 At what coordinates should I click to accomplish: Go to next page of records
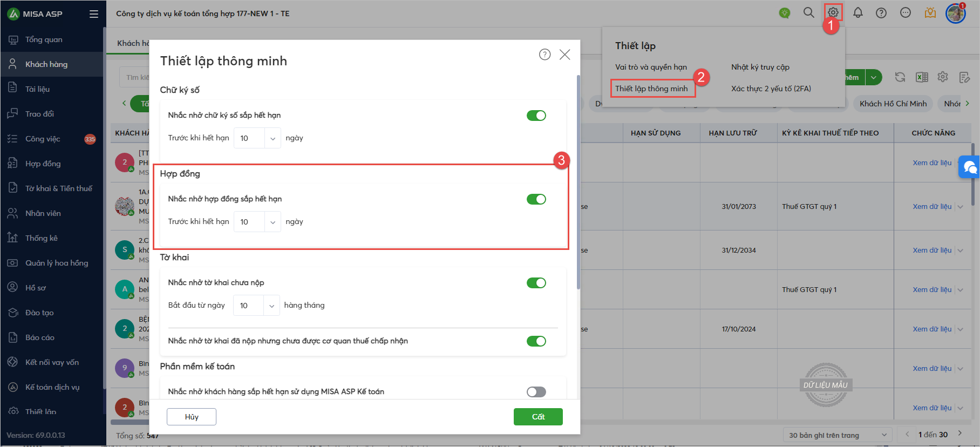click(960, 434)
